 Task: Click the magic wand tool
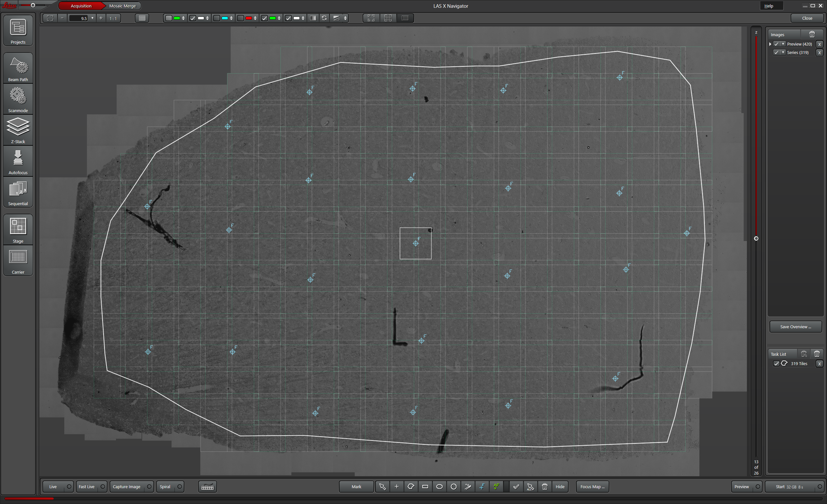(467, 487)
